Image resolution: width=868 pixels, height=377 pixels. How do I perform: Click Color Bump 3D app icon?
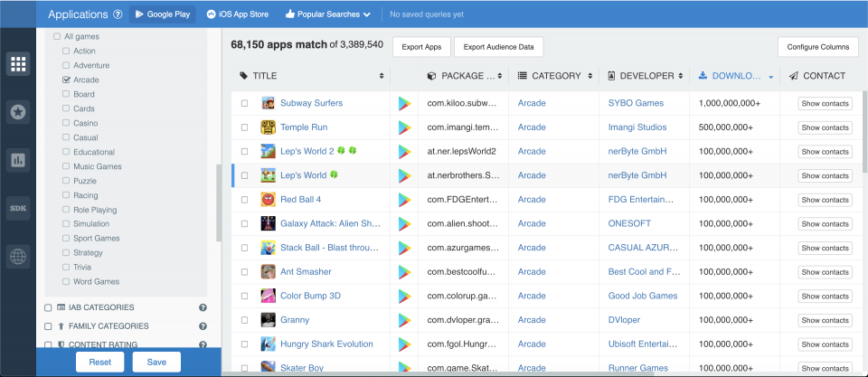268,296
